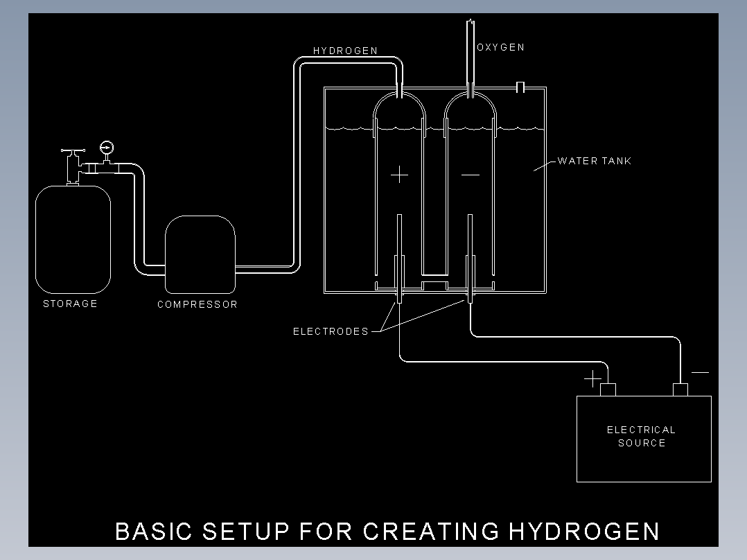The width and height of the screenshot is (747, 560).
Task: Click the water tank filler cap
Action: point(520,87)
